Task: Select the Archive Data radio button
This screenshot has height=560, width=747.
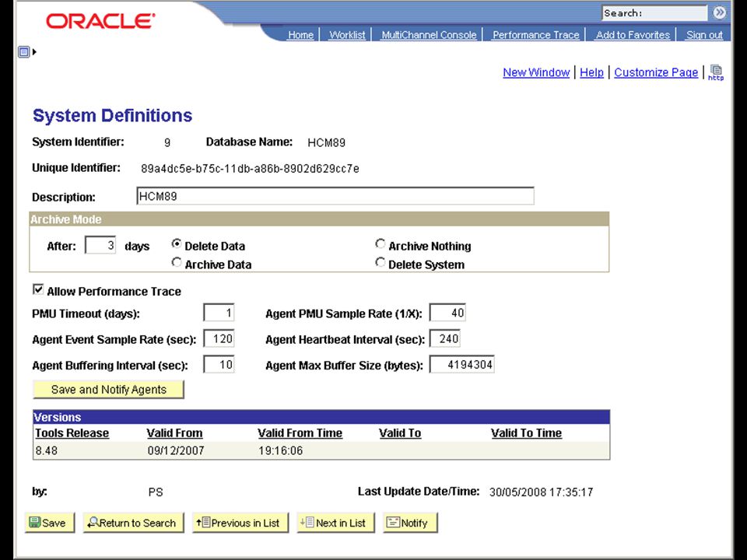Action: pos(177,262)
